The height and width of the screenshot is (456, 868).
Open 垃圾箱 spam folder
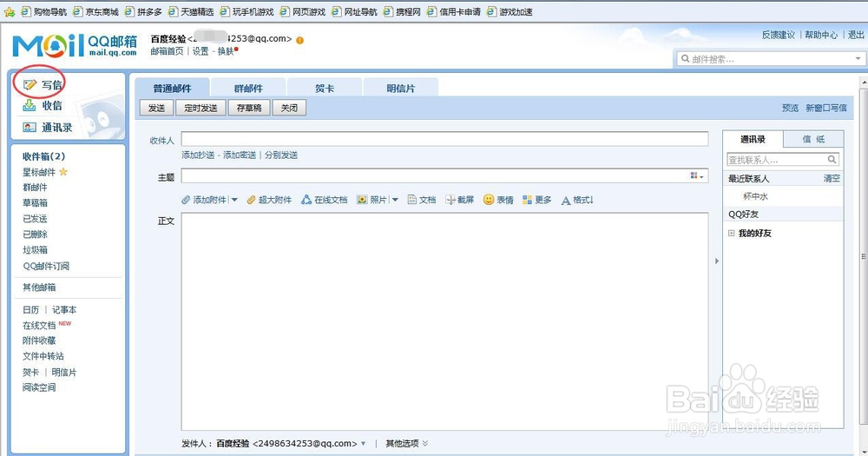click(35, 250)
